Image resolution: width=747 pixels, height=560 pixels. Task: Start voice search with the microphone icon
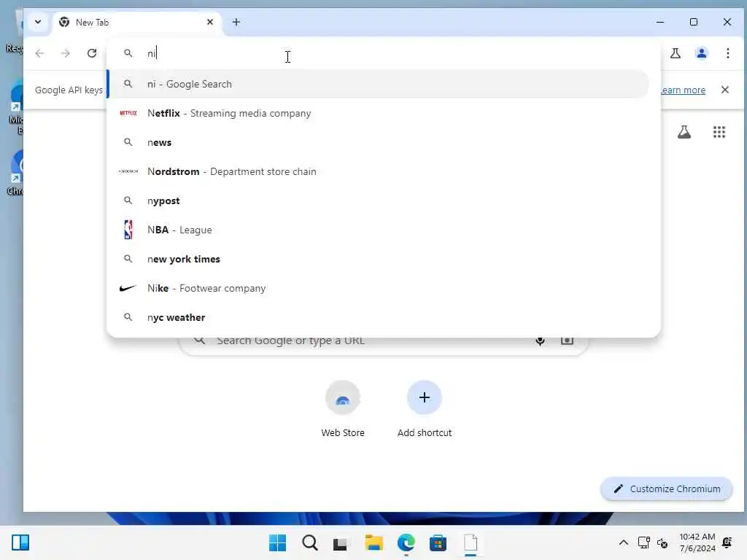[540, 341]
